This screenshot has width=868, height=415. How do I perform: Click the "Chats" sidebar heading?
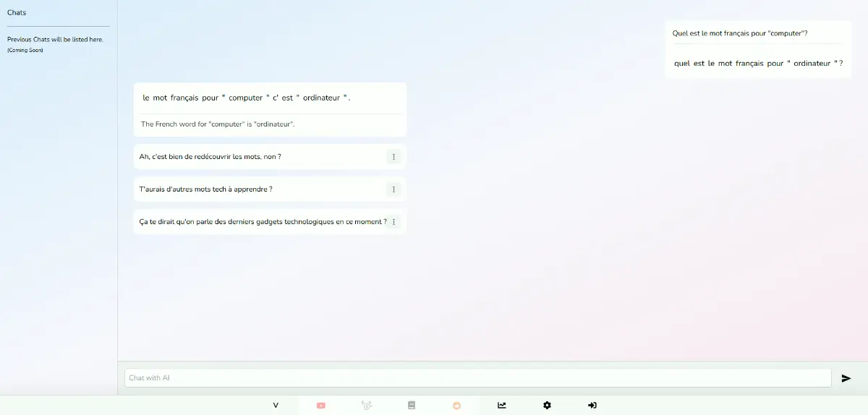click(17, 12)
